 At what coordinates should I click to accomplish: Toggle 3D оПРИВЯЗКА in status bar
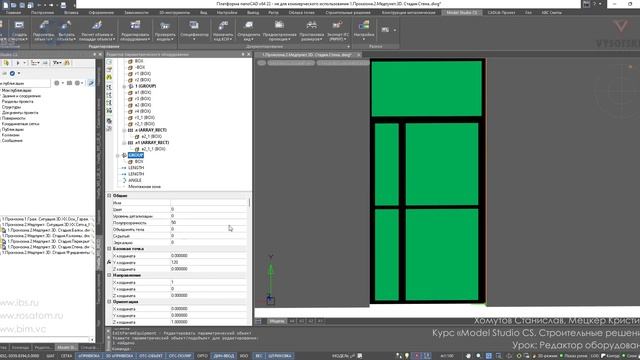(119, 356)
